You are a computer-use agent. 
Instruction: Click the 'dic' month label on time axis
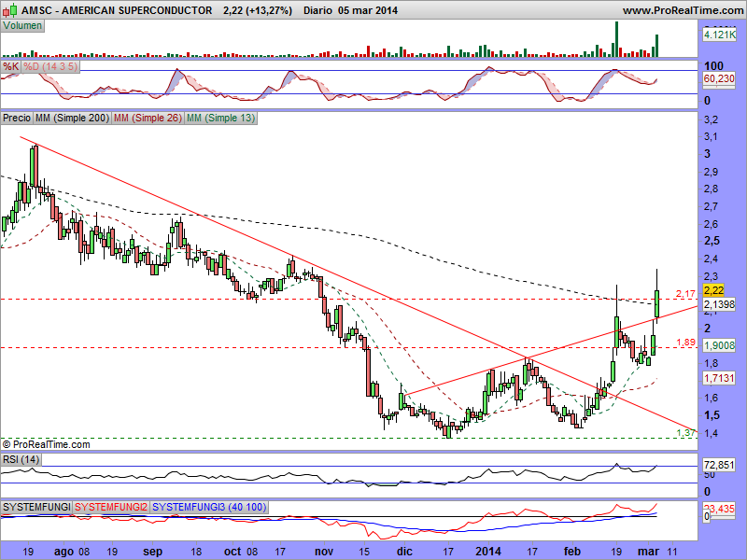coord(404,552)
